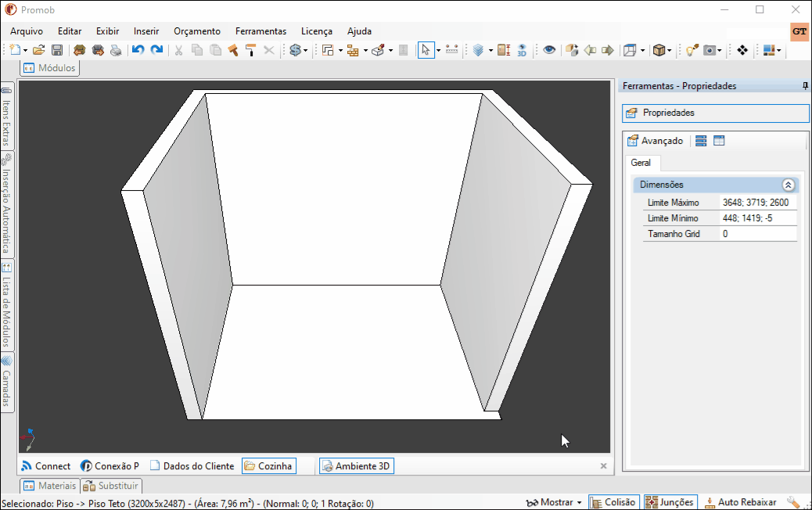Edit the Limite Máximo value field
The width and height of the screenshot is (812, 510).
click(758, 203)
